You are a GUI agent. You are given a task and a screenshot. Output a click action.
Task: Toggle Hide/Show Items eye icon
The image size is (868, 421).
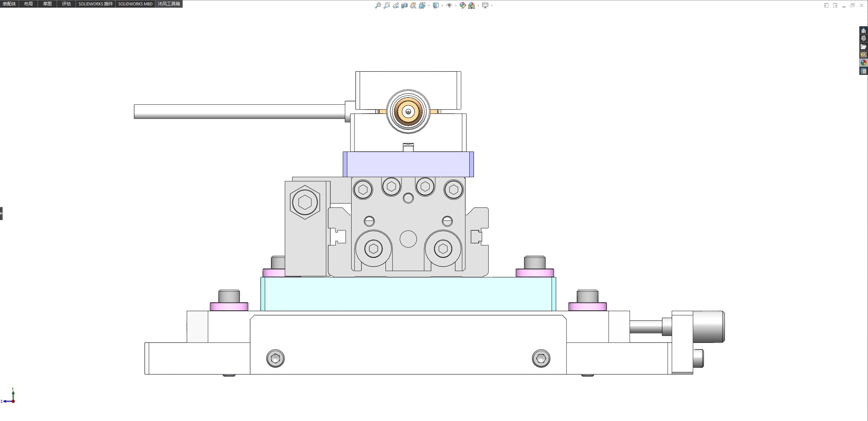(449, 5)
